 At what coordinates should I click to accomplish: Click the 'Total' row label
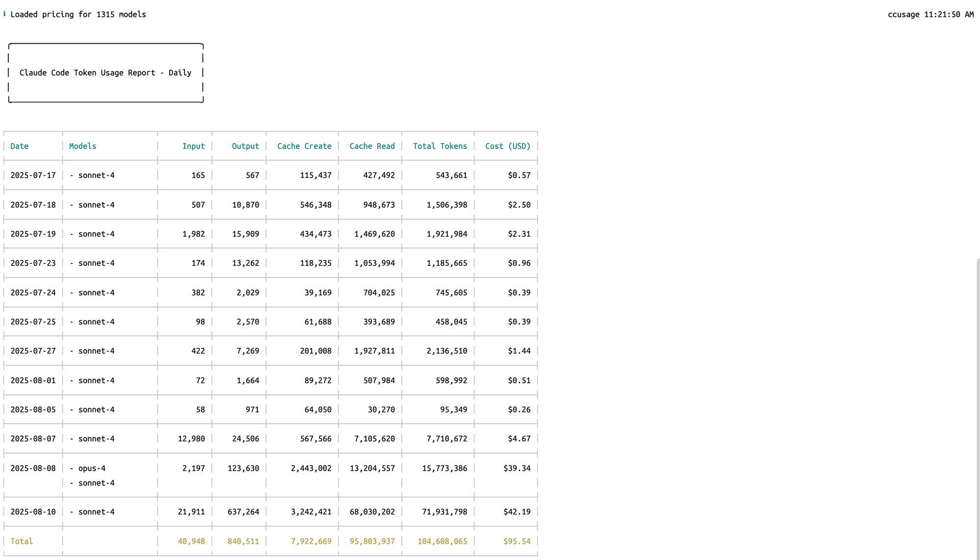click(22, 541)
